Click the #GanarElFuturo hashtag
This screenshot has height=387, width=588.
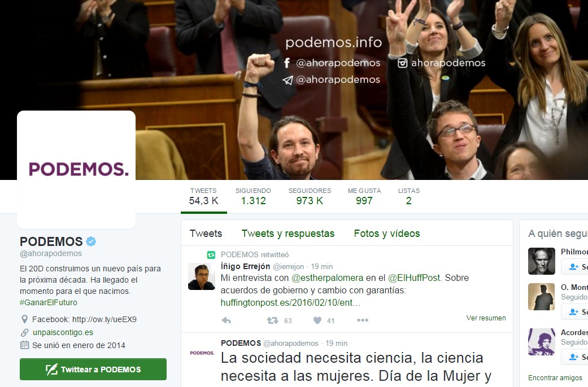[x=49, y=302]
